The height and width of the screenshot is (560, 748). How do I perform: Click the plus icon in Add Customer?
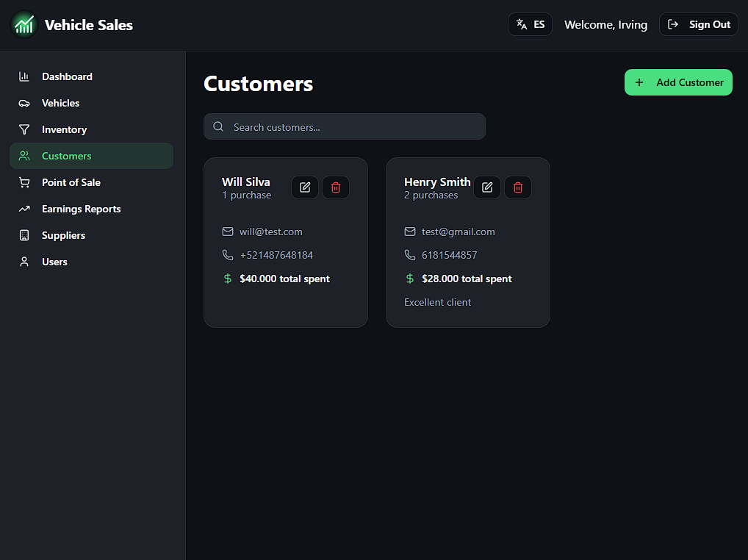(639, 82)
